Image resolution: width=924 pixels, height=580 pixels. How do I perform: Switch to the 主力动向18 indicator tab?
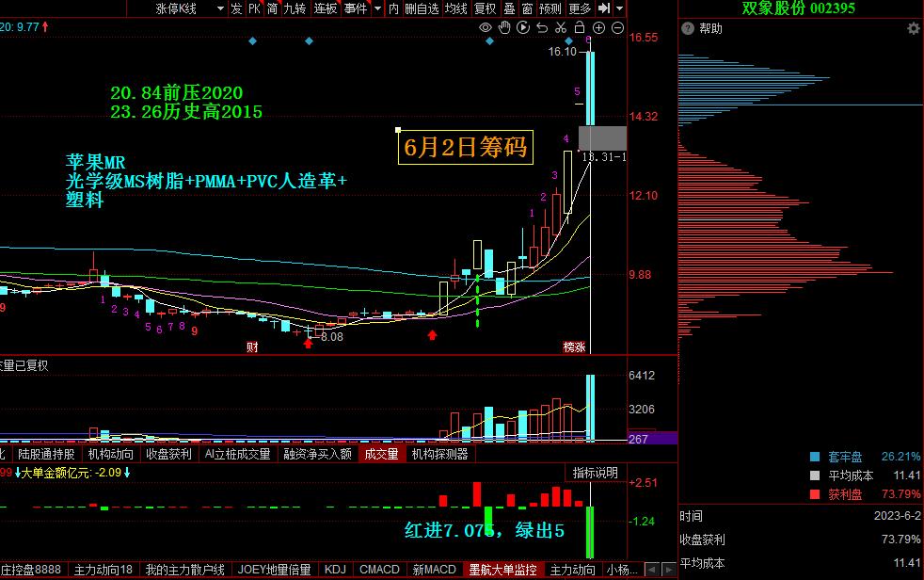click(104, 570)
